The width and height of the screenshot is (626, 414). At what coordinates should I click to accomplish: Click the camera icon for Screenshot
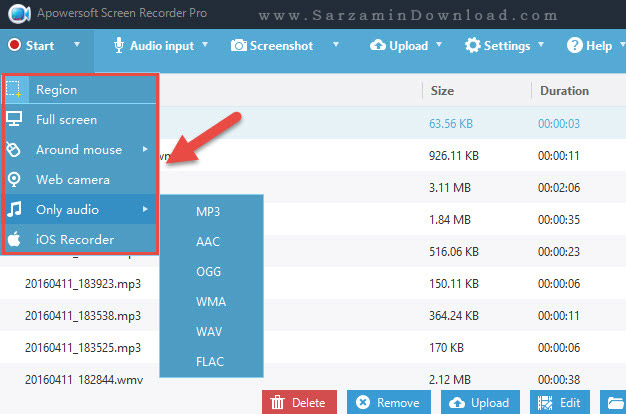click(240, 46)
